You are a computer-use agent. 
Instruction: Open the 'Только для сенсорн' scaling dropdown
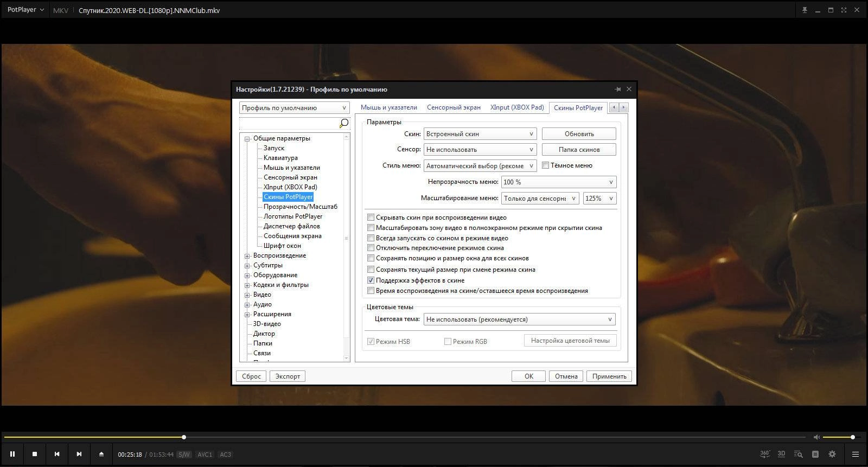[x=540, y=199]
